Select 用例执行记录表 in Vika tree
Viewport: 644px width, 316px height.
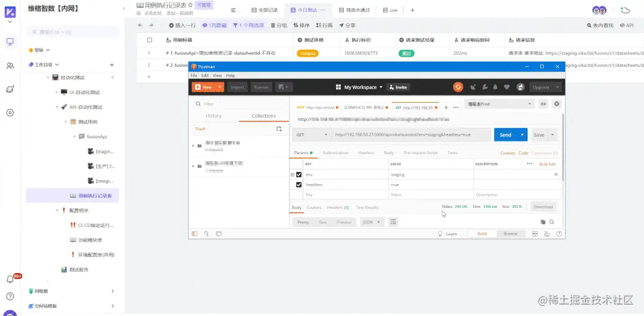72,195
